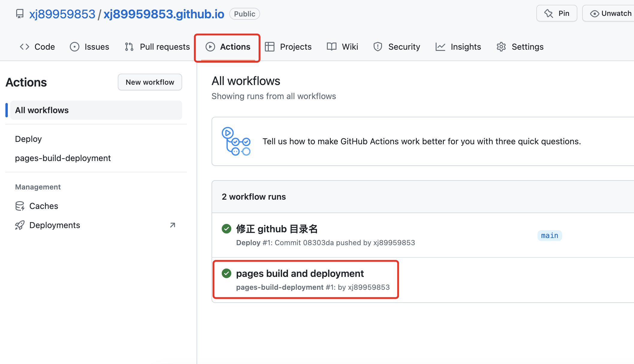
Task: Click Showing runs from all workflows subtitle
Action: (274, 96)
